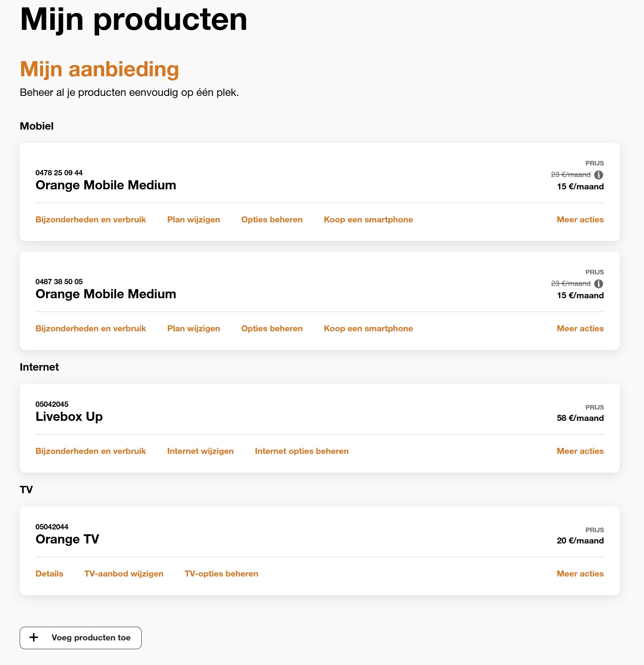Click the 20 €/maand price
This screenshot has height=665, width=644.
(580, 541)
